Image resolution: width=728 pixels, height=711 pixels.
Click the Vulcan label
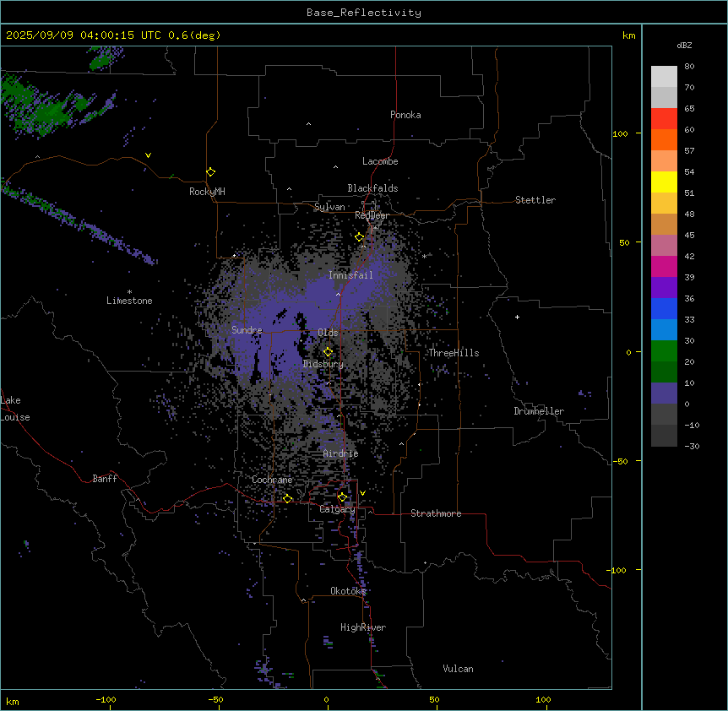coord(459,669)
